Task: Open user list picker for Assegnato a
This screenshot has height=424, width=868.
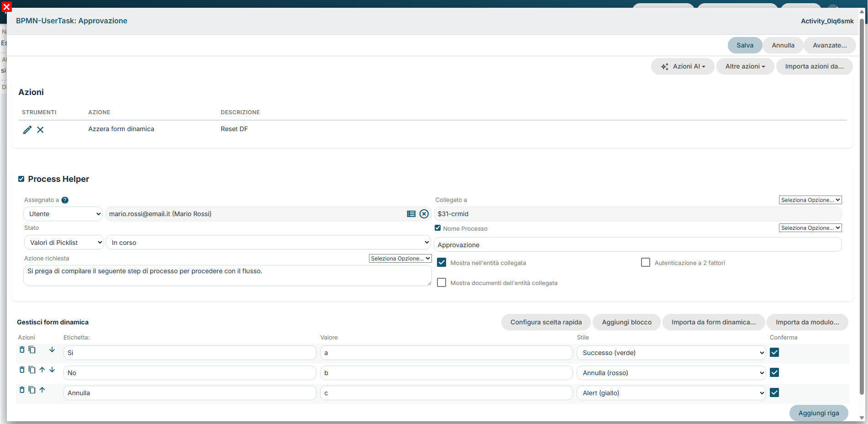Action: 411,214
